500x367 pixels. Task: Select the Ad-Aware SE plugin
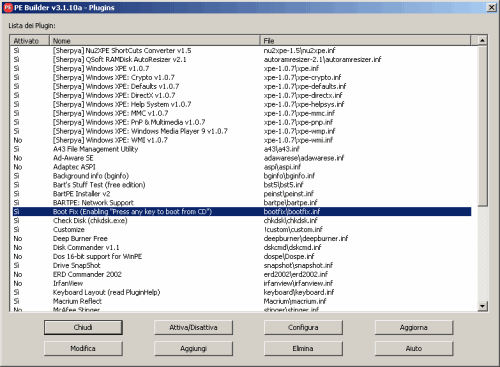coord(242,158)
